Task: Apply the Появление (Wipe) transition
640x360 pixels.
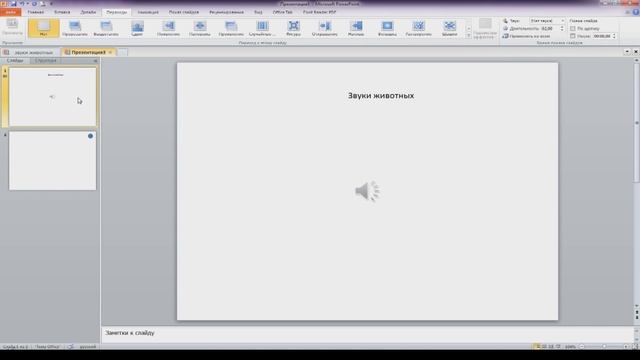Action: (169, 28)
